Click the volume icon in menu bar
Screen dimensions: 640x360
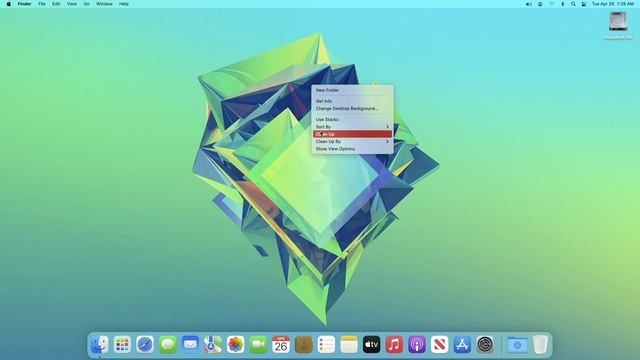tap(529, 4)
